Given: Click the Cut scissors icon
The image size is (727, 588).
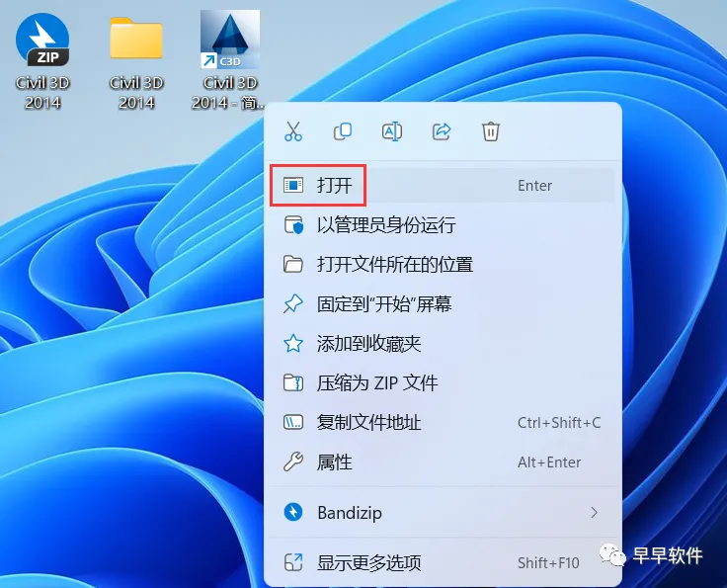Looking at the screenshot, I should [x=293, y=131].
